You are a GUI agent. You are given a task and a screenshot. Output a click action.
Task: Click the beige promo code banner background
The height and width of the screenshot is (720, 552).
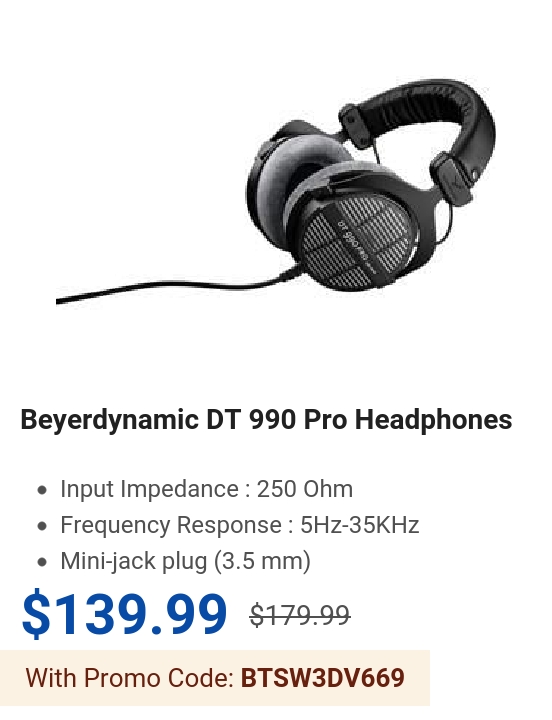[214, 678]
